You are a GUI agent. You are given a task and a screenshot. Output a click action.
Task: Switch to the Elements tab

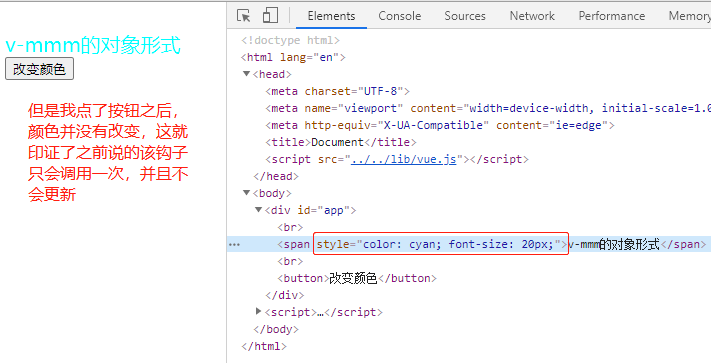331,16
